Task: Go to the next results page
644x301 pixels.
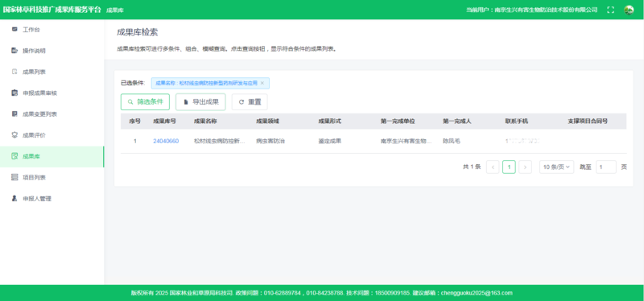Action: click(526, 167)
